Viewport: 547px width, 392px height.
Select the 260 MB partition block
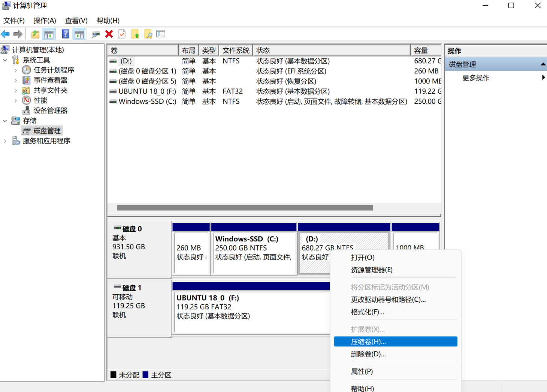tap(191, 249)
